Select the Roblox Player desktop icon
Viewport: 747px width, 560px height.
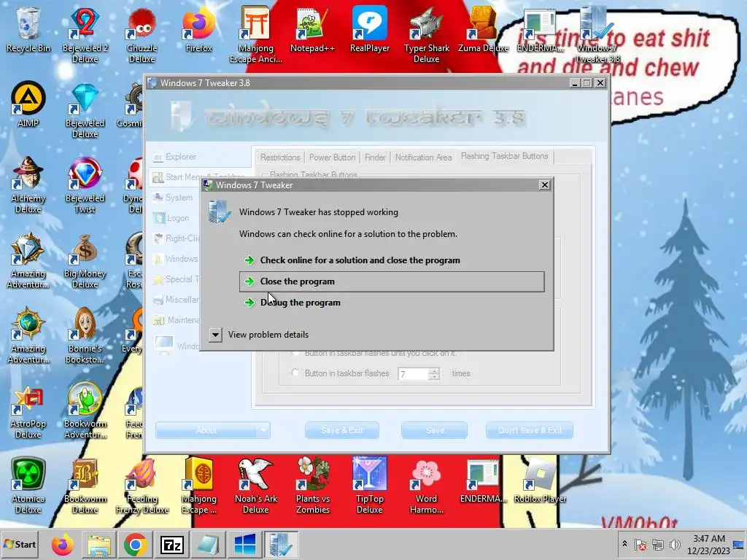540,481
